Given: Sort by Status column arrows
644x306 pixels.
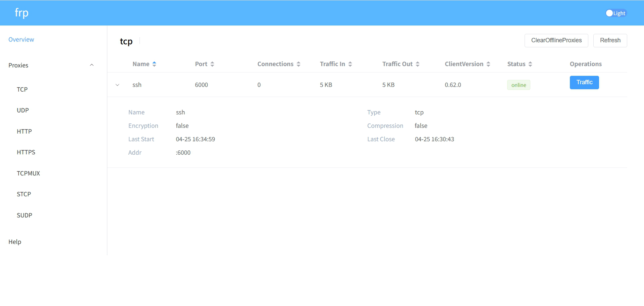Looking at the screenshot, I should coord(530,64).
